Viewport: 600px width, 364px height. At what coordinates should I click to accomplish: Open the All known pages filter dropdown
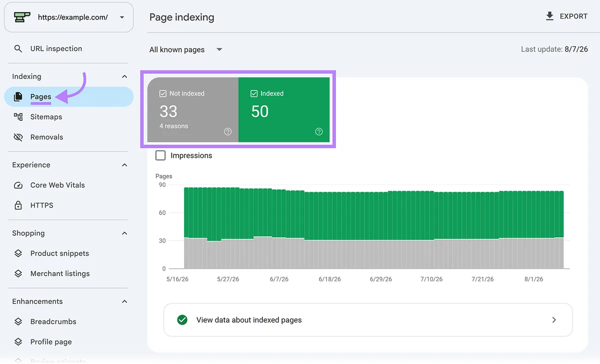point(186,50)
